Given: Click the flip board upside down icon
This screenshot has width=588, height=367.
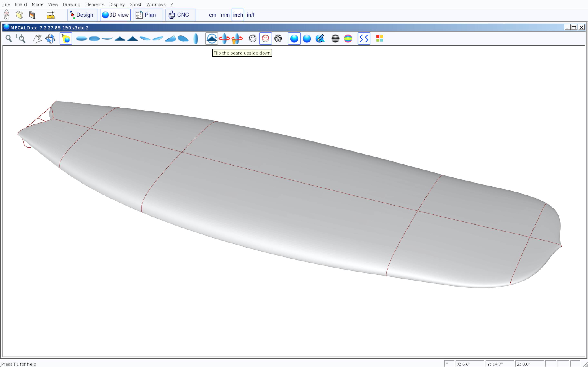Looking at the screenshot, I should click(211, 39).
